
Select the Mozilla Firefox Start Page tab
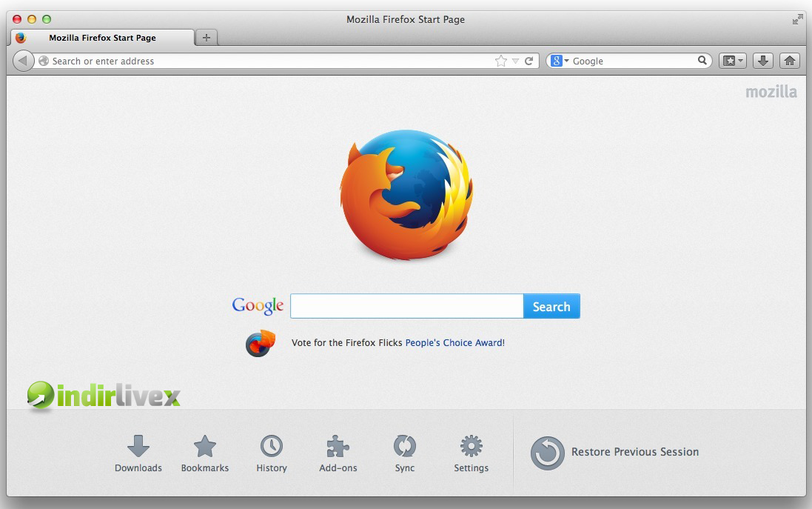tap(103, 38)
